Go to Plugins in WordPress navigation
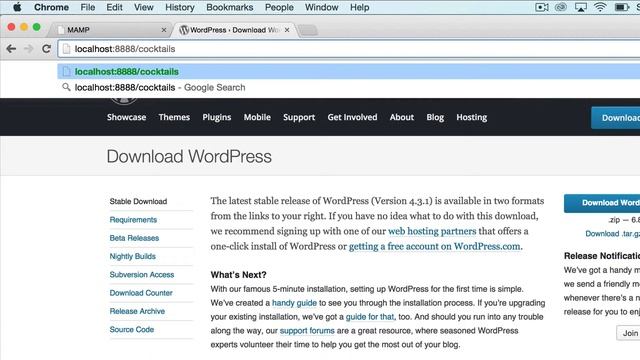 pos(217,118)
